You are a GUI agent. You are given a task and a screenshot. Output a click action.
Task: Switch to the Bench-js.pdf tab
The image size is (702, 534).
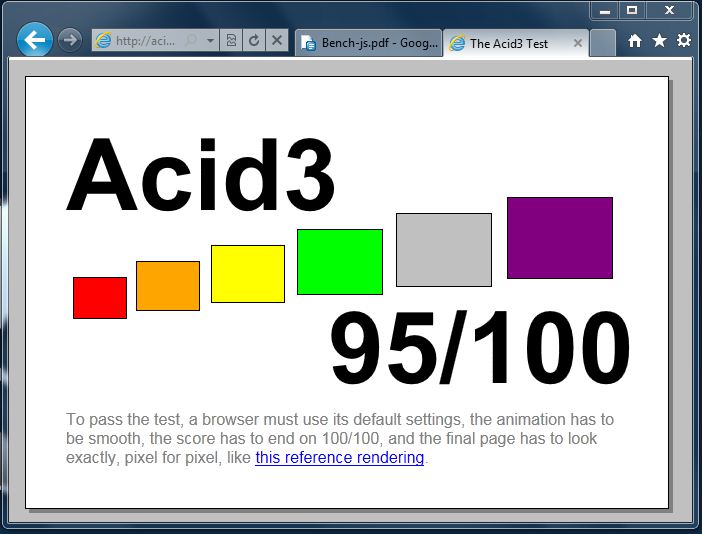(369, 43)
